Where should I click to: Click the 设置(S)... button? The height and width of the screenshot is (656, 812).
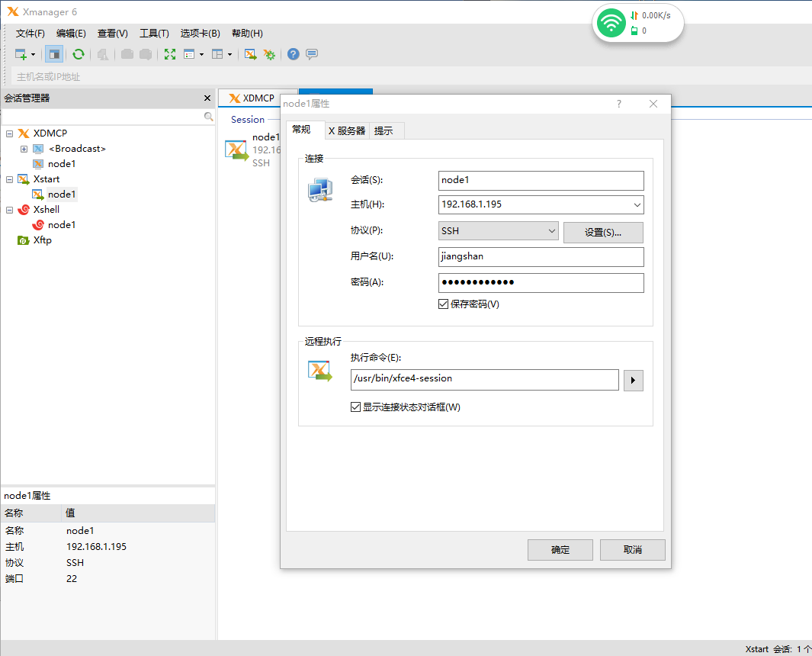pos(603,233)
